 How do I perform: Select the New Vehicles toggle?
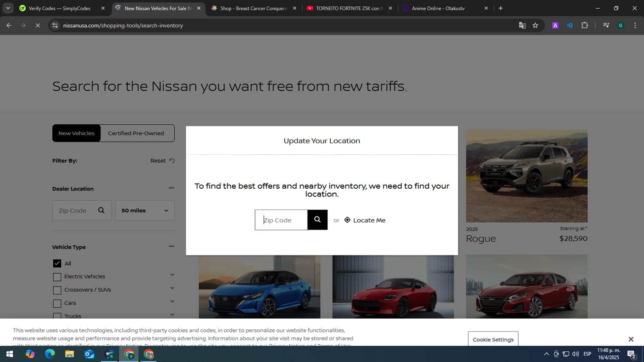coord(76,133)
